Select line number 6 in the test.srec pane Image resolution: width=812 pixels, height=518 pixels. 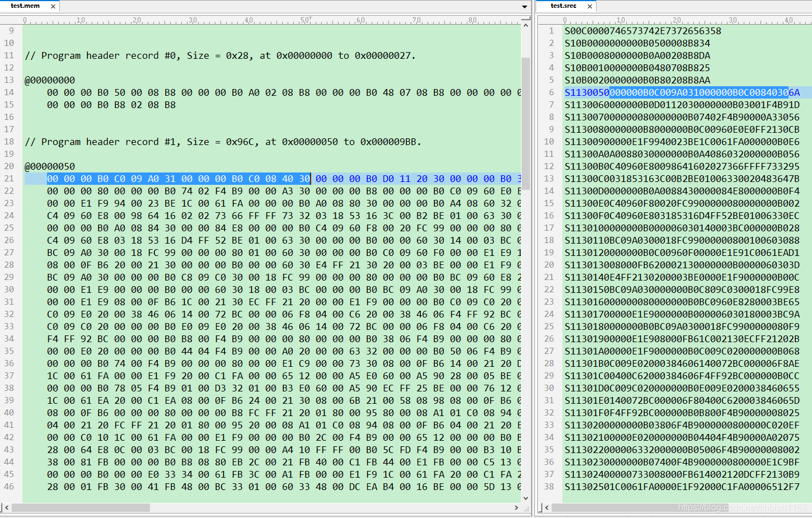(x=551, y=92)
